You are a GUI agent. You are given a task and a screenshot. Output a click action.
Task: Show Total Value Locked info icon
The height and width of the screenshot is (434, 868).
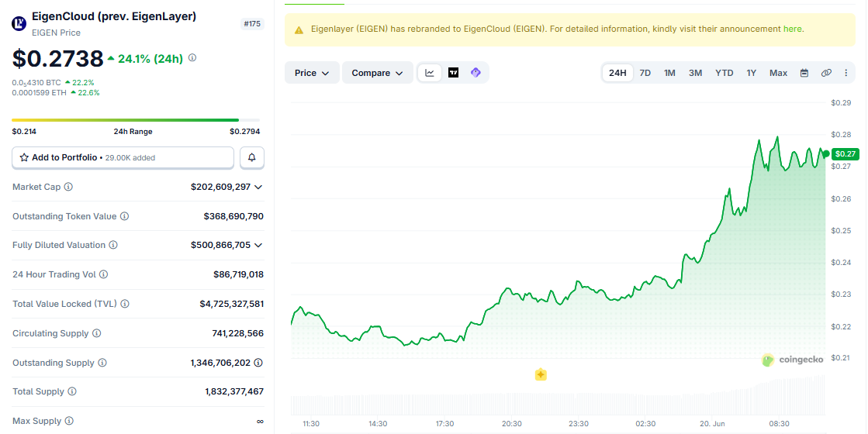[x=125, y=304]
